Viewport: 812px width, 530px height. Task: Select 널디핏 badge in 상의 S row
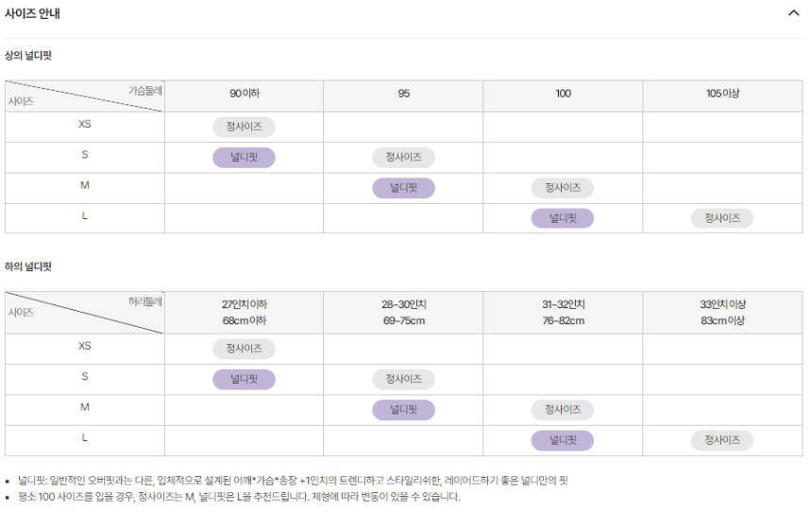[244, 157]
